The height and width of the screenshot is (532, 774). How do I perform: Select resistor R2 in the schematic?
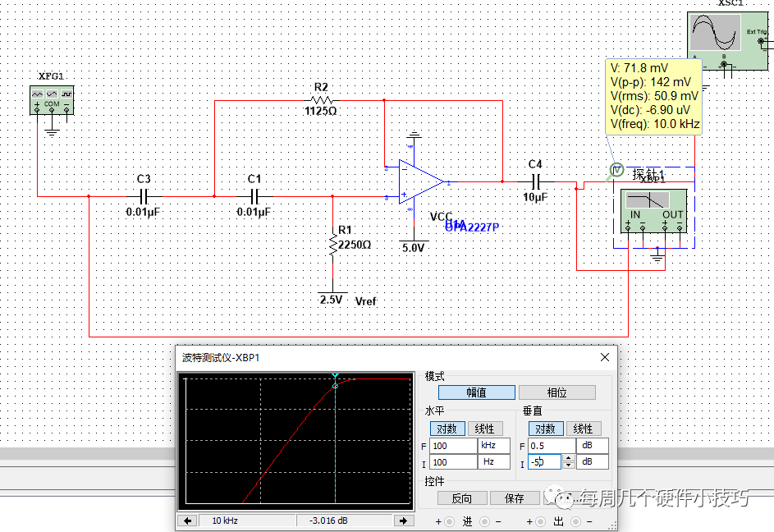(320, 101)
